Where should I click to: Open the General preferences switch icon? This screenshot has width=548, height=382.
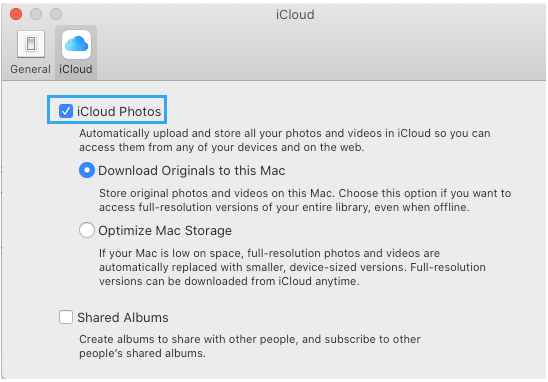31,44
